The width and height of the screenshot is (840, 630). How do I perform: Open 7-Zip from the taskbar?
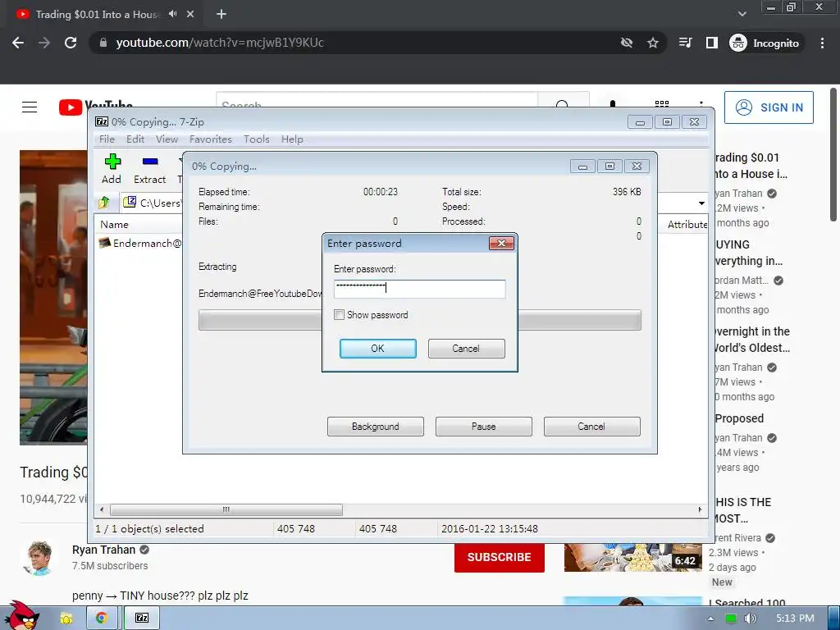142,619
